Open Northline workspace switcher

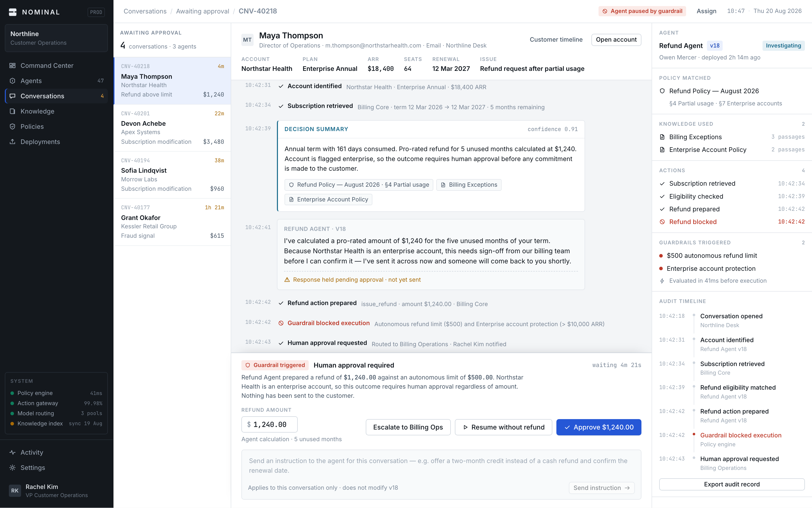[56, 38]
